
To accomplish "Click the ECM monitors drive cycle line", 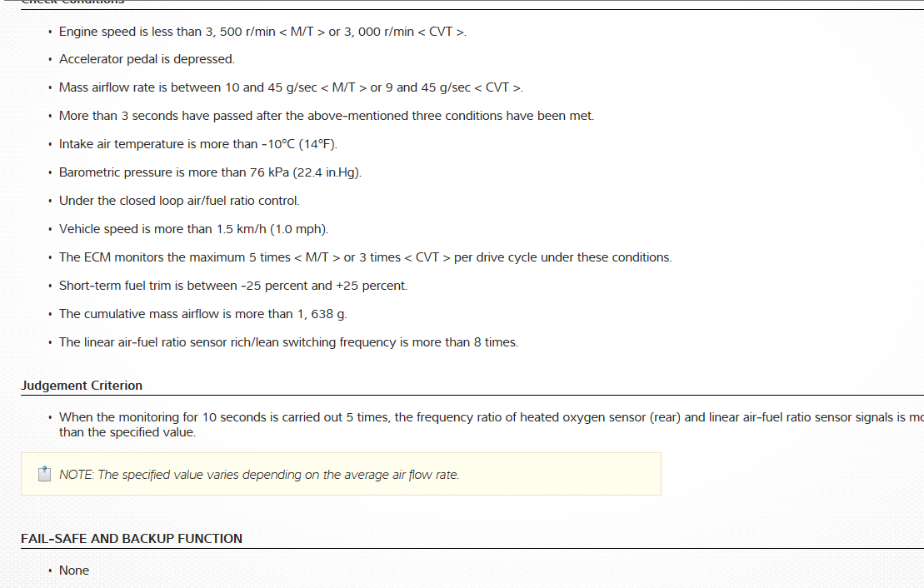I will tap(365, 257).
